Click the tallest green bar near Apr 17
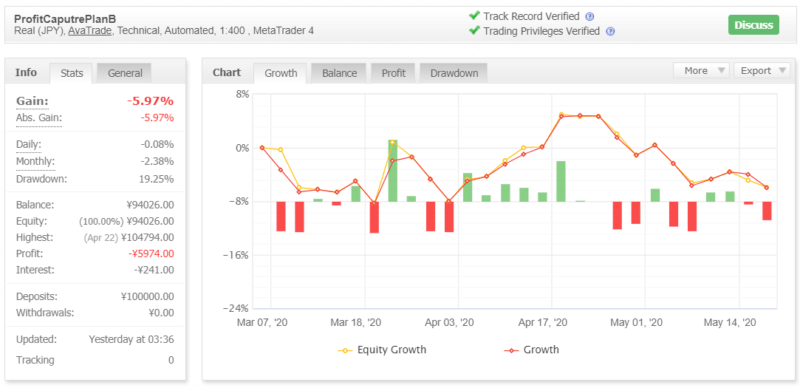This screenshot has height=388, width=800. [561, 181]
